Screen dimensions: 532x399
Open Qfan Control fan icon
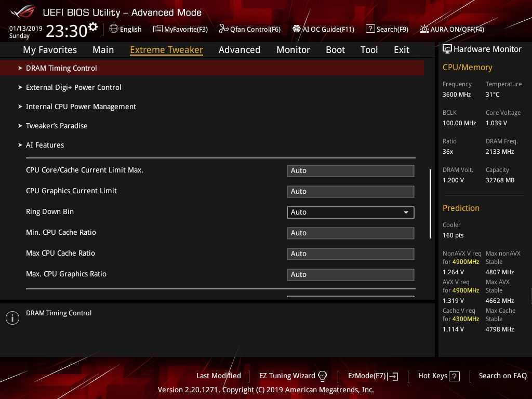[x=224, y=29]
